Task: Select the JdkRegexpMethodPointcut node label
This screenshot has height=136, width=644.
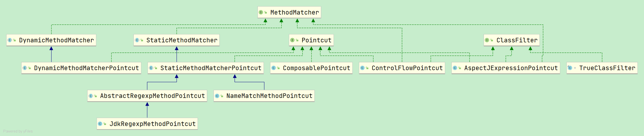Action: click(152, 124)
